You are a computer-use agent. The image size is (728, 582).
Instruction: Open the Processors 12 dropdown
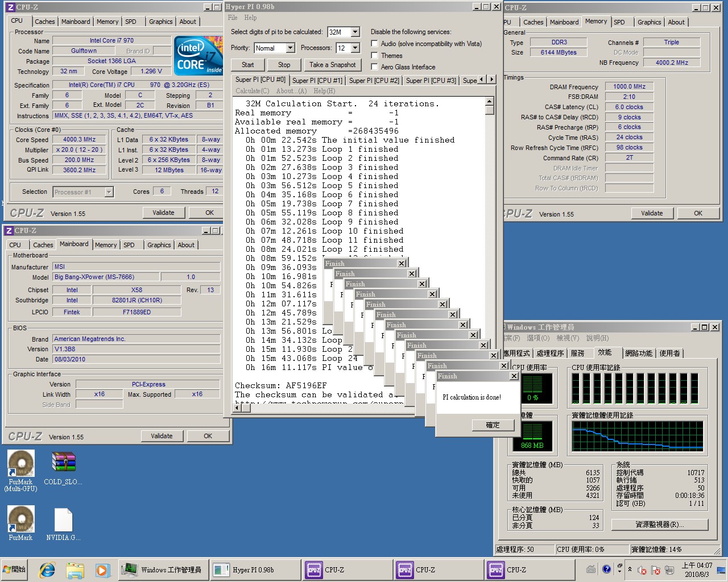click(355, 48)
